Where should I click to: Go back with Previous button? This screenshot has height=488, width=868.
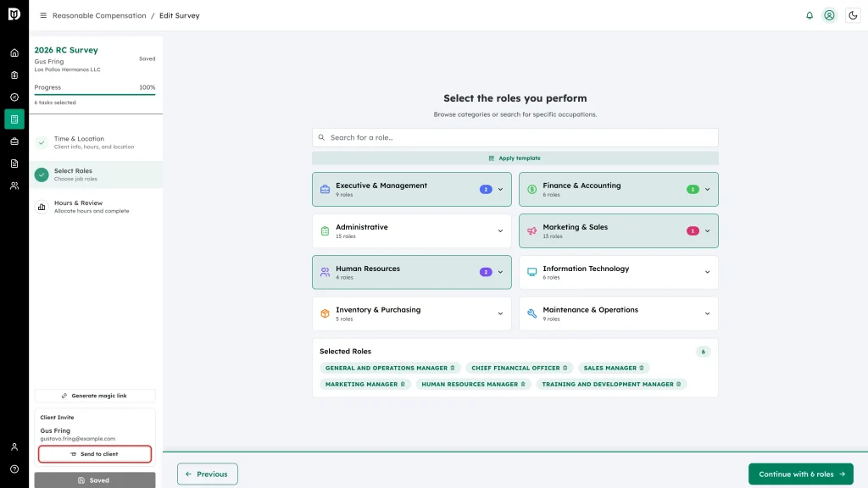(208, 474)
